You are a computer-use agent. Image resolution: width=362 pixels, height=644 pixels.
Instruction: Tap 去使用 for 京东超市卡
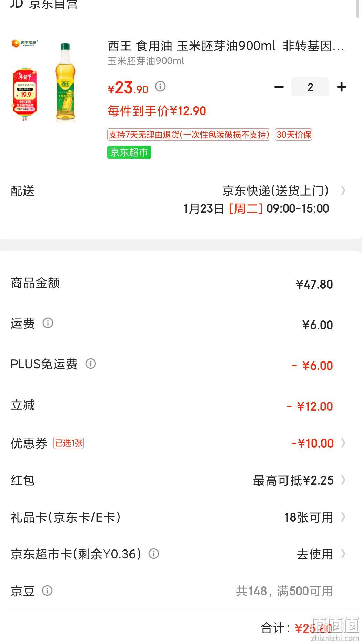pos(315,554)
